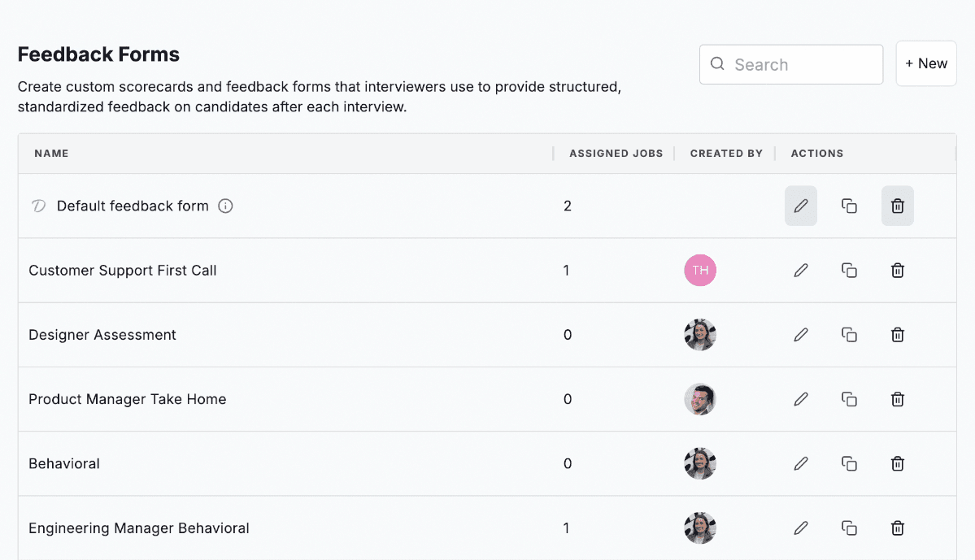This screenshot has width=975, height=560.
Task: Open the Product Manager Take Home form
Action: point(128,399)
